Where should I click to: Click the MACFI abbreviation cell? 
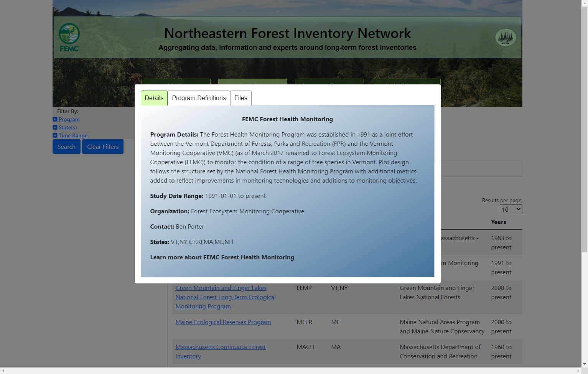coord(305,347)
